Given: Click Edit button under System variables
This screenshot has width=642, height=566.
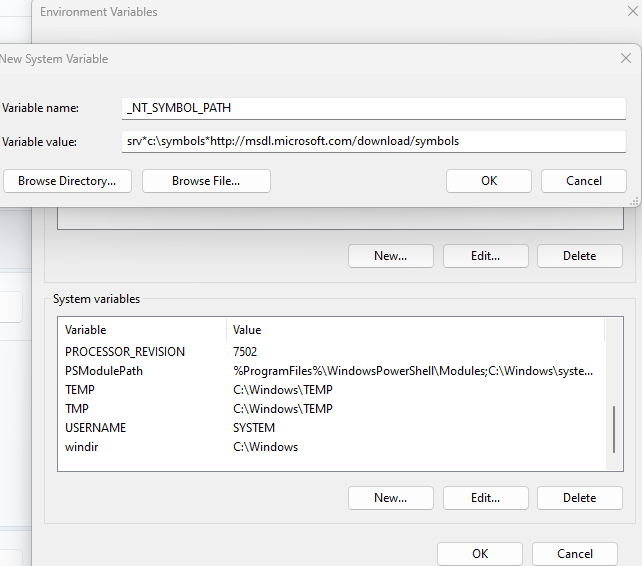Looking at the screenshot, I should tap(486, 498).
